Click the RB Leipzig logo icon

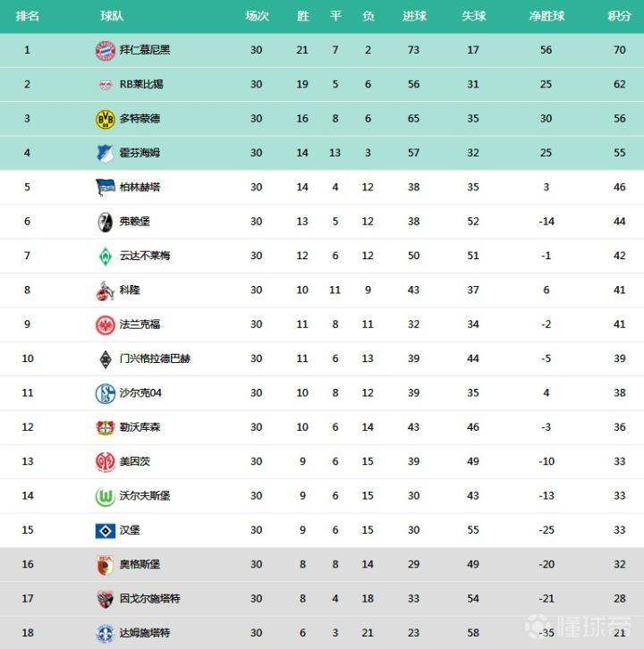click(106, 85)
